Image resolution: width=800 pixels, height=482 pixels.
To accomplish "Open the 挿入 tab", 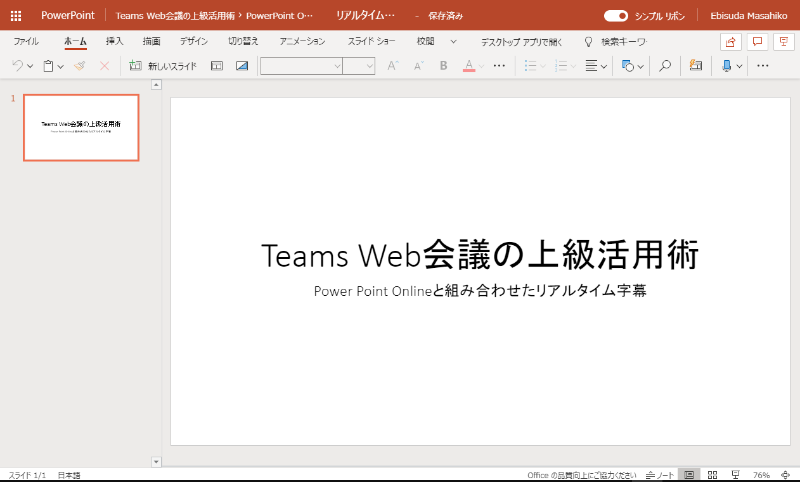I will click(115, 42).
